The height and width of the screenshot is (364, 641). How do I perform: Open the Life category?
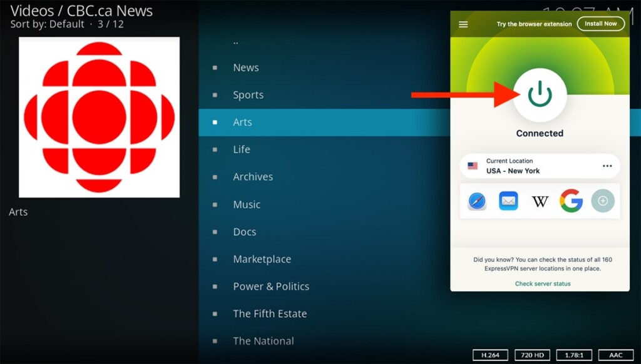241,149
